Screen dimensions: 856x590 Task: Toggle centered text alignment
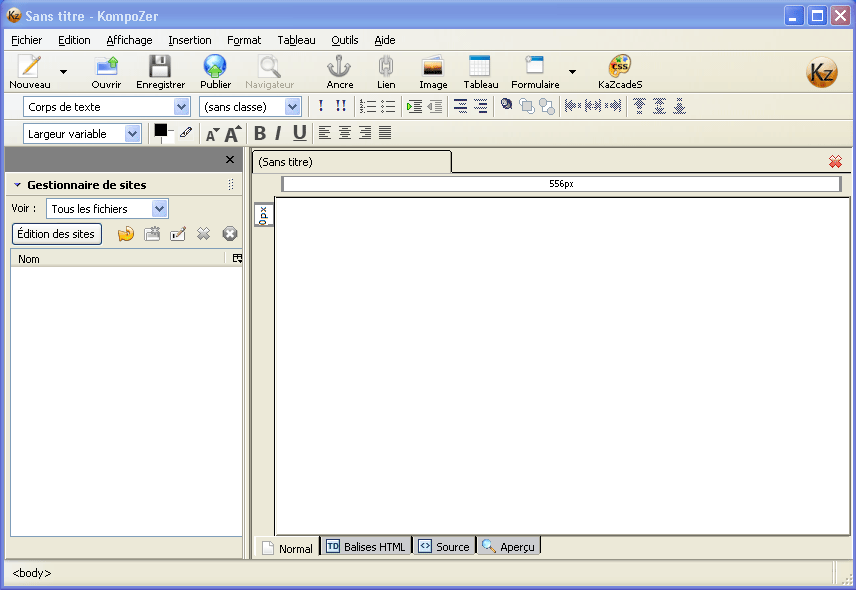(x=345, y=133)
